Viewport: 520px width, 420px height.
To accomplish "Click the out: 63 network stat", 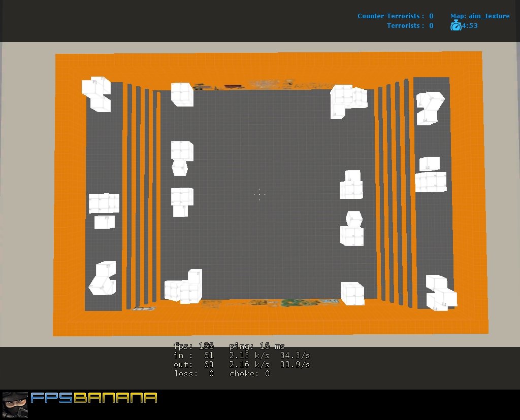I will pos(192,364).
